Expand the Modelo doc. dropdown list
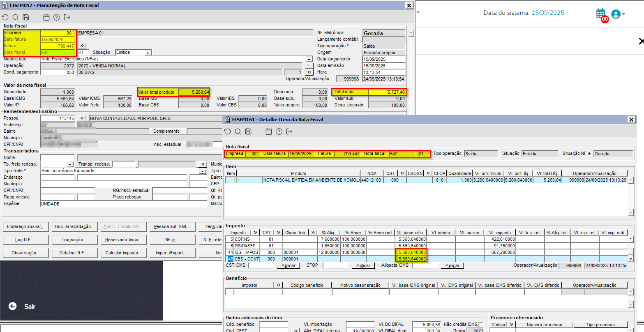Image resolution: width=644 pixels, height=332 pixels. (309, 59)
